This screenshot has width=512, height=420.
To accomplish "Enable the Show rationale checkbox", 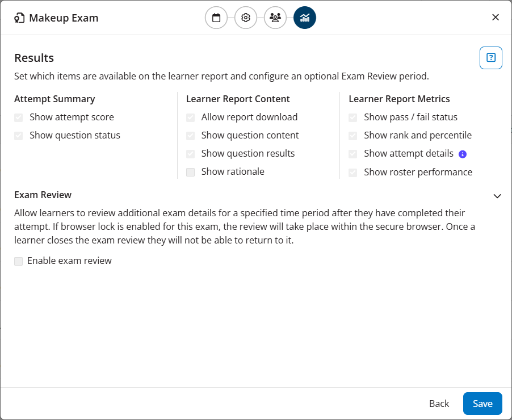I will (191, 172).
